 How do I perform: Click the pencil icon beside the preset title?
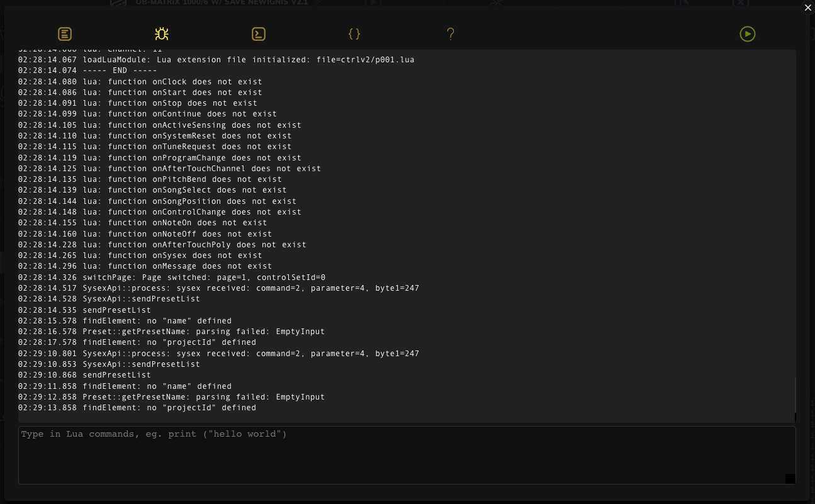(317, 3)
